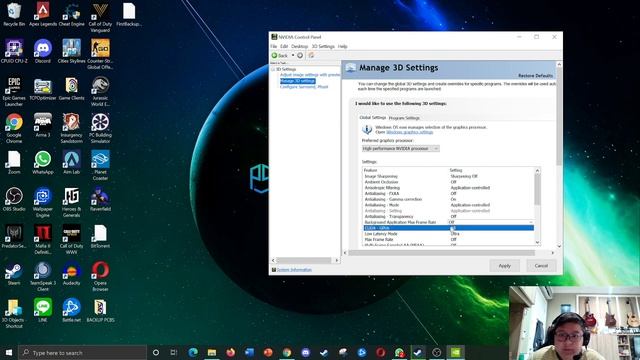Open Task View on taskbar
This screenshot has width=640, height=360.
(x=174, y=352)
